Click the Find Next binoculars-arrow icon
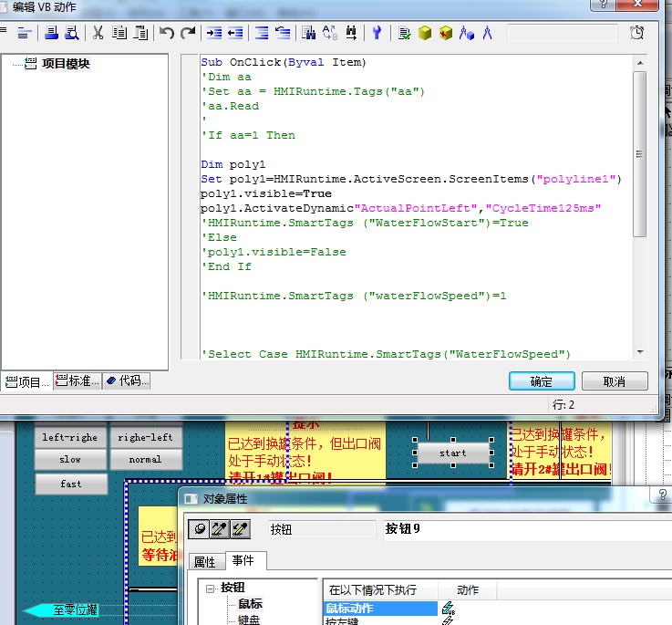 point(351,33)
